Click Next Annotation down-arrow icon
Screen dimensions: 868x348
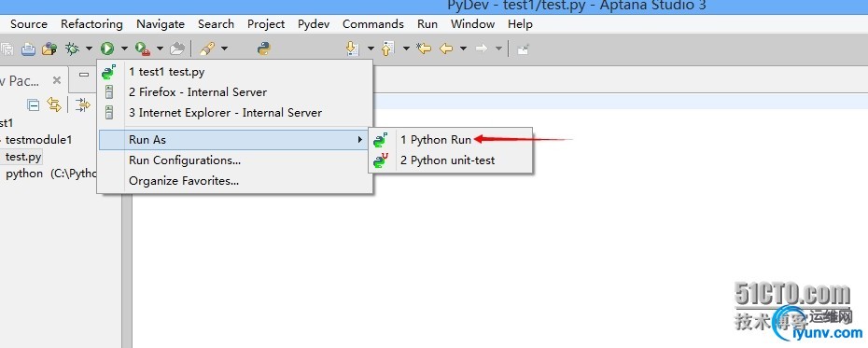[352, 49]
